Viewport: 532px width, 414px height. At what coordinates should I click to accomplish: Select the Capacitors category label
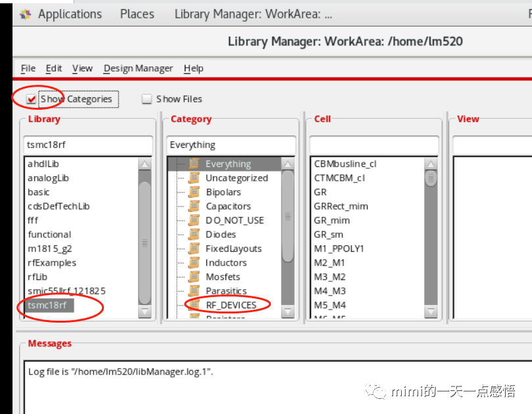coord(228,206)
